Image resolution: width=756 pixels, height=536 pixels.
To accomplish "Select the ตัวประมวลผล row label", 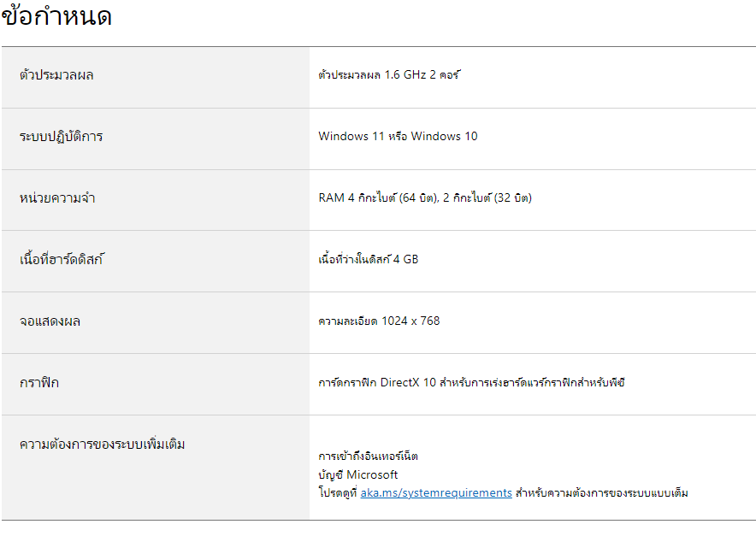I will coord(56,75).
